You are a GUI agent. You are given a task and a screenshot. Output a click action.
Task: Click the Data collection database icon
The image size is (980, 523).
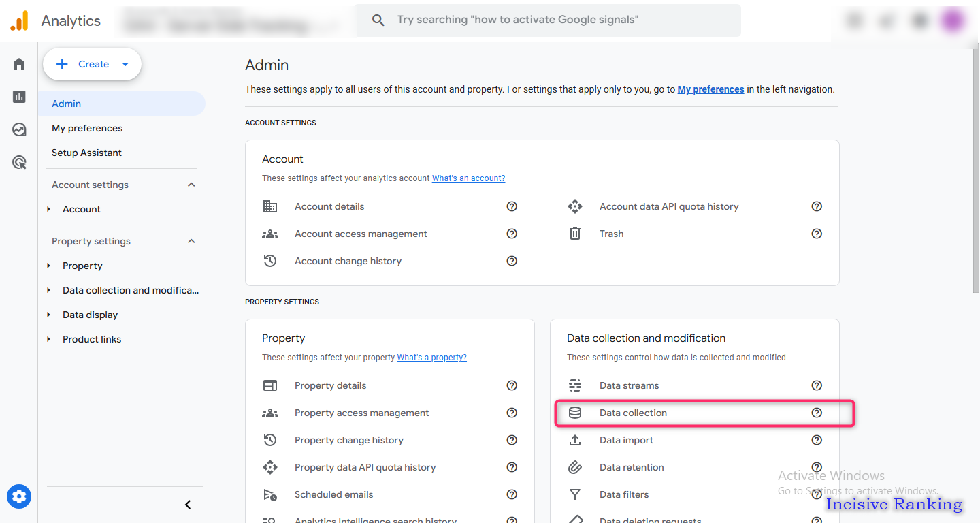pos(575,413)
